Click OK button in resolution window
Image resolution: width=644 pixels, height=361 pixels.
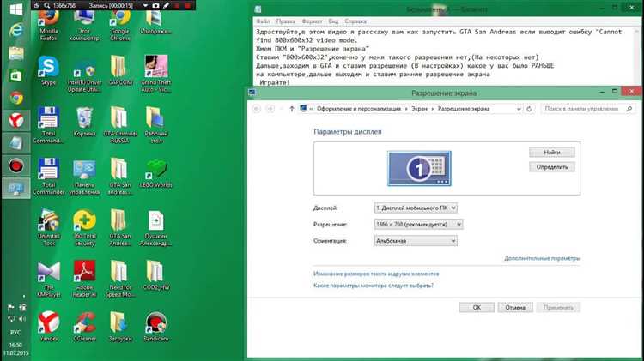pyautogui.click(x=477, y=307)
